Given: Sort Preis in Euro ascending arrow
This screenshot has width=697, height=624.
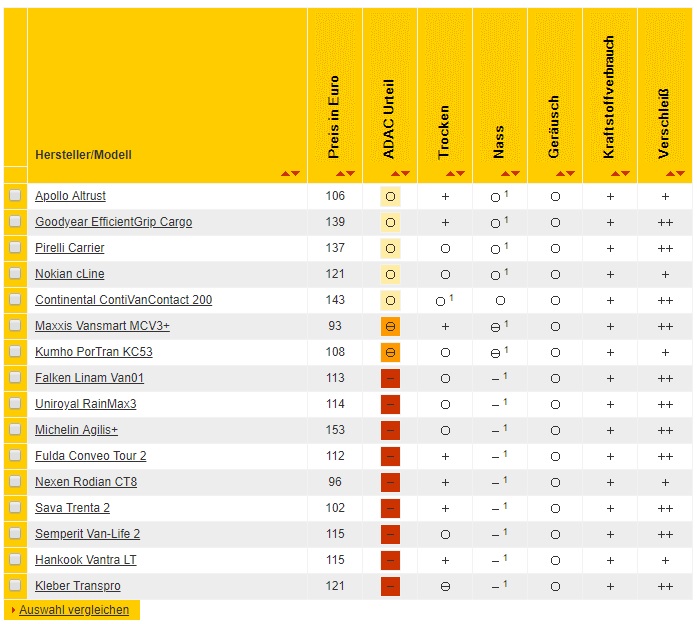Looking at the screenshot, I should (x=340, y=173).
